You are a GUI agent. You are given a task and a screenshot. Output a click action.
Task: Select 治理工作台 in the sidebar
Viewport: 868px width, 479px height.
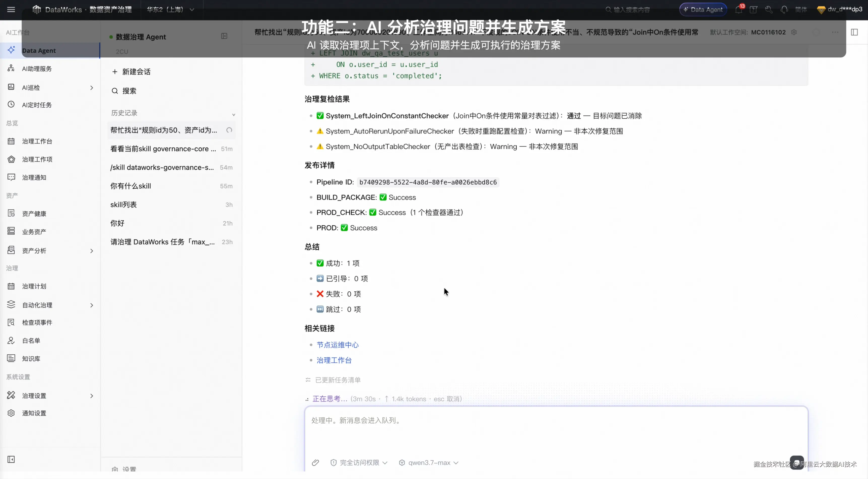[x=37, y=141]
